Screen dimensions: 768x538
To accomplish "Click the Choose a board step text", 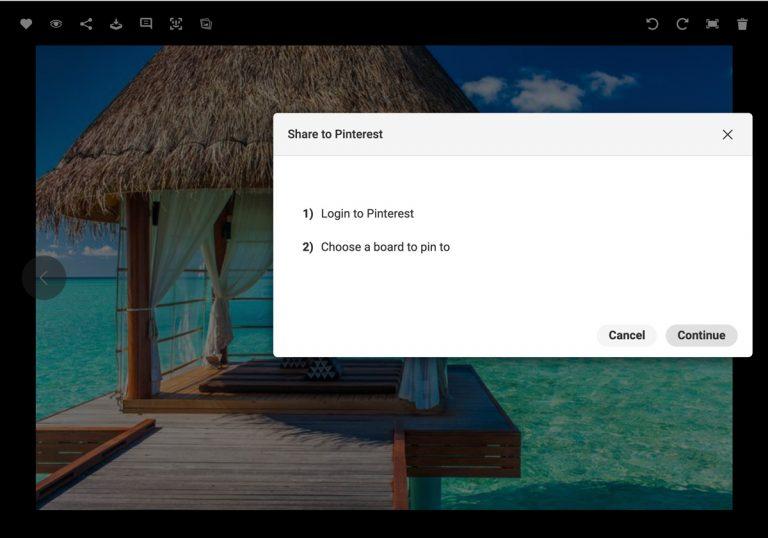I will [x=385, y=247].
